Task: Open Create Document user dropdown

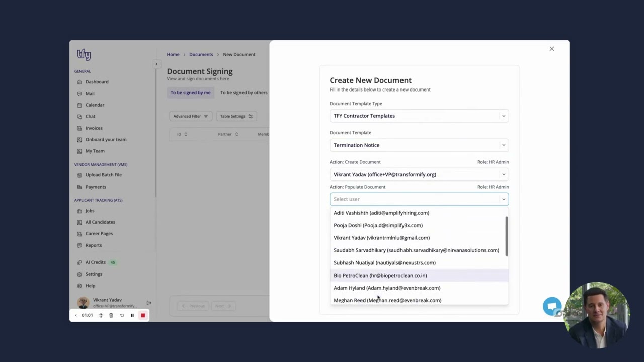Action: pyautogui.click(x=419, y=174)
